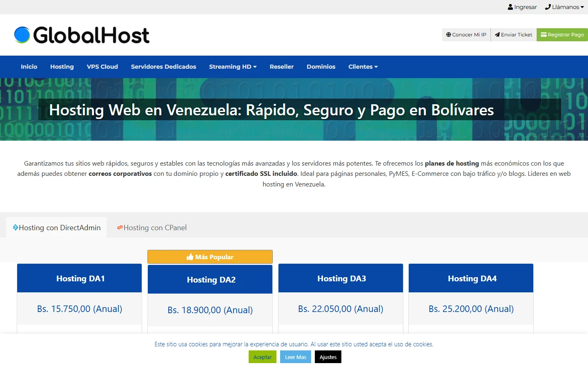Click the Bs. 18.900,00 (Anual) price link
This screenshot has height=368, width=588.
pos(210,310)
